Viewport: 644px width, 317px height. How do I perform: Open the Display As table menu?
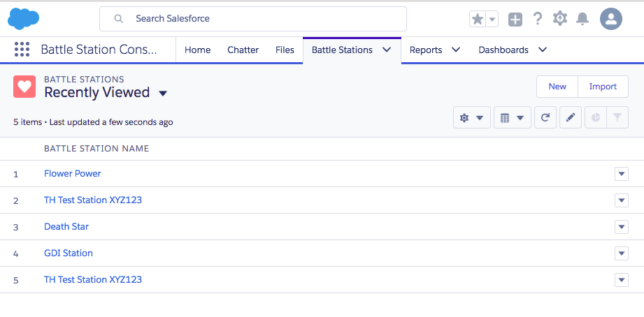coord(512,118)
